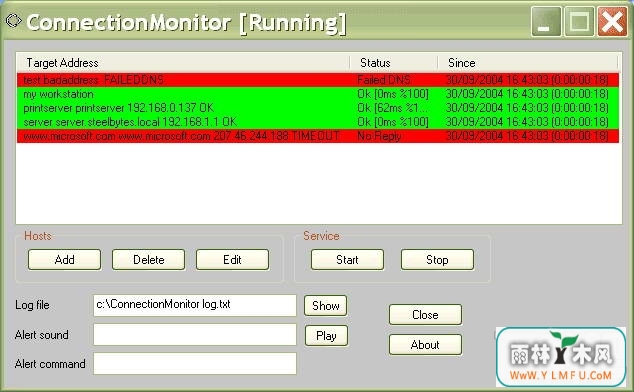634x392 pixels.
Task: Click the ConnectionMonitor title bar icon
Action: tap(14, 20)
